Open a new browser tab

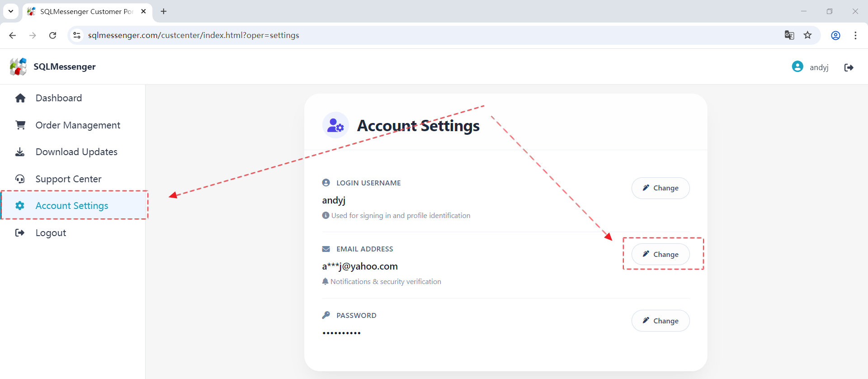click(164, 11)
